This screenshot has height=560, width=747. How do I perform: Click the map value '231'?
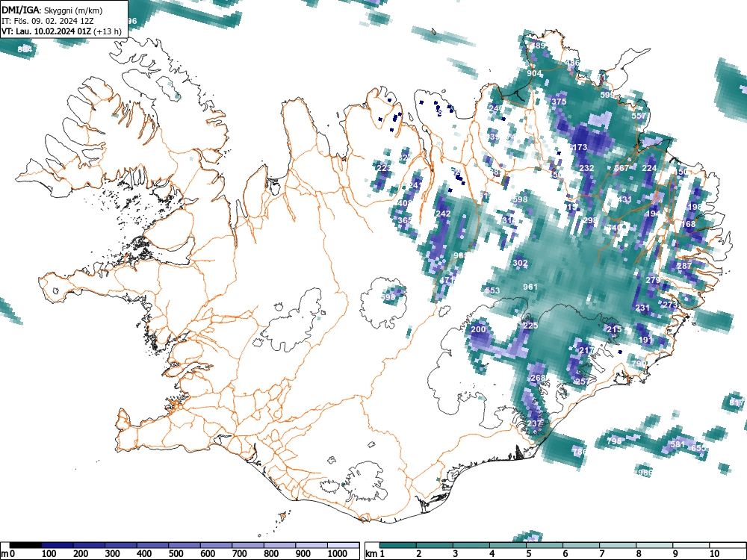pyautogui.click(x=642, y=308)
